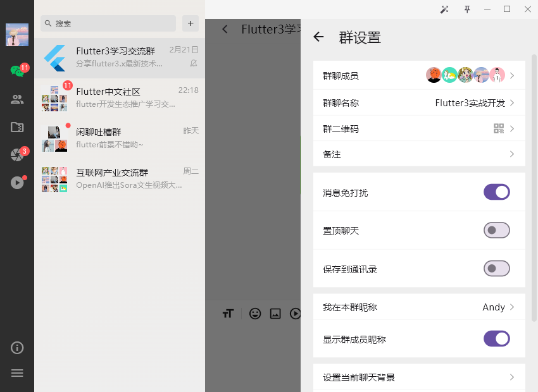Open the 备注 row
This screenshot has width=538, height=392.
pos(419,154)
